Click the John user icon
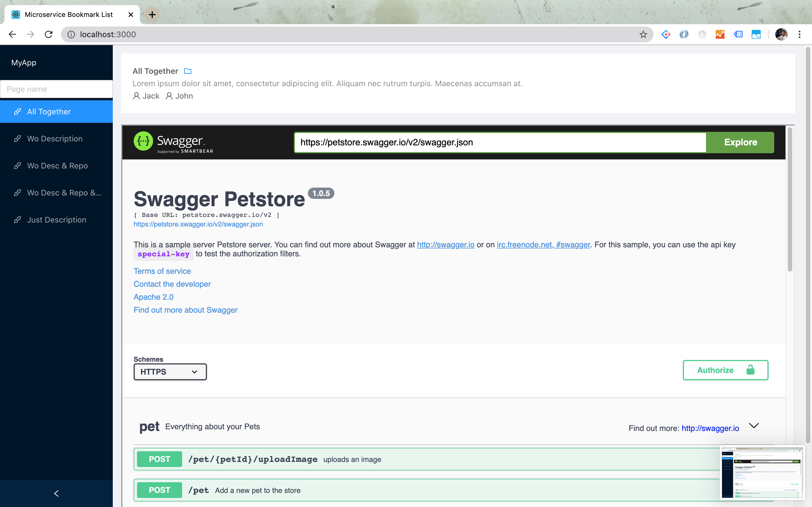This screenshot has height=507, width=812. (169, 96)
